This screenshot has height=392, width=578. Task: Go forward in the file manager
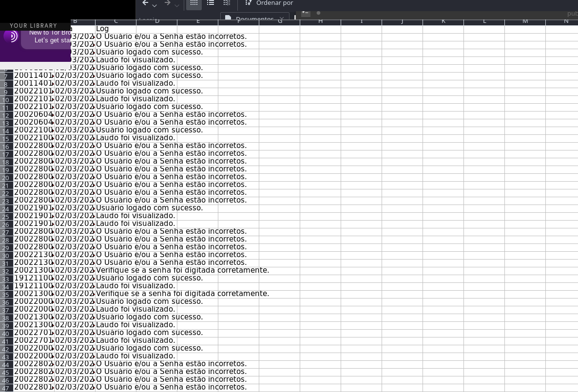tap(167, 3)
